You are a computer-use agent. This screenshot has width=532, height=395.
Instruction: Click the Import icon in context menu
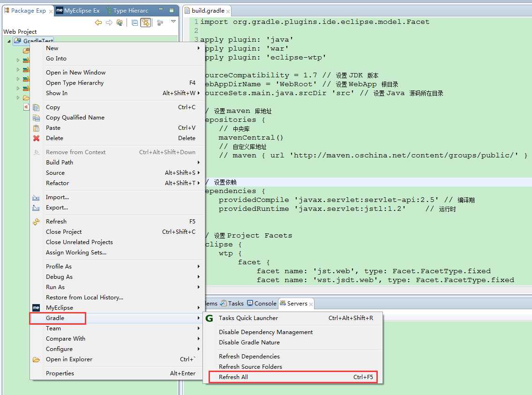click(36, 197)
